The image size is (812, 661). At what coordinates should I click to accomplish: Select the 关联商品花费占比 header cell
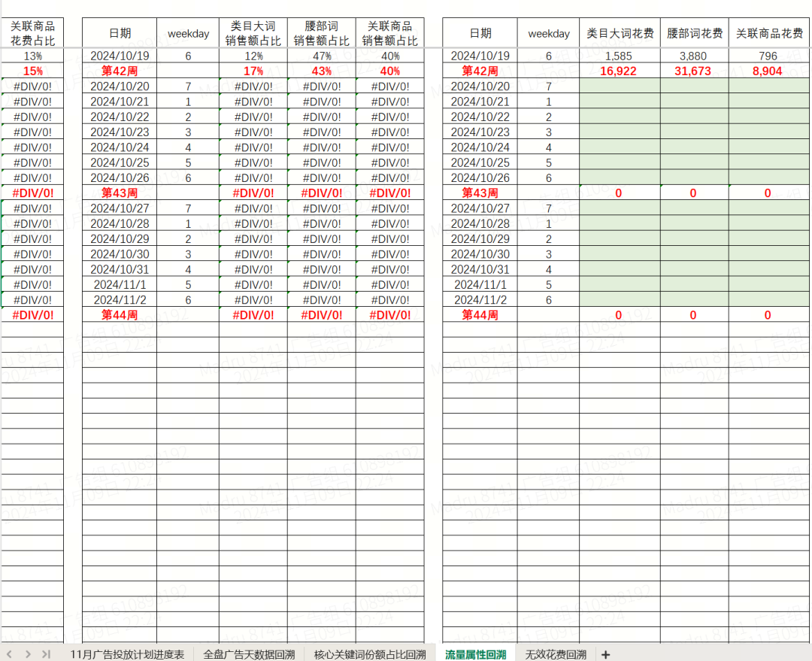point(32,33)
